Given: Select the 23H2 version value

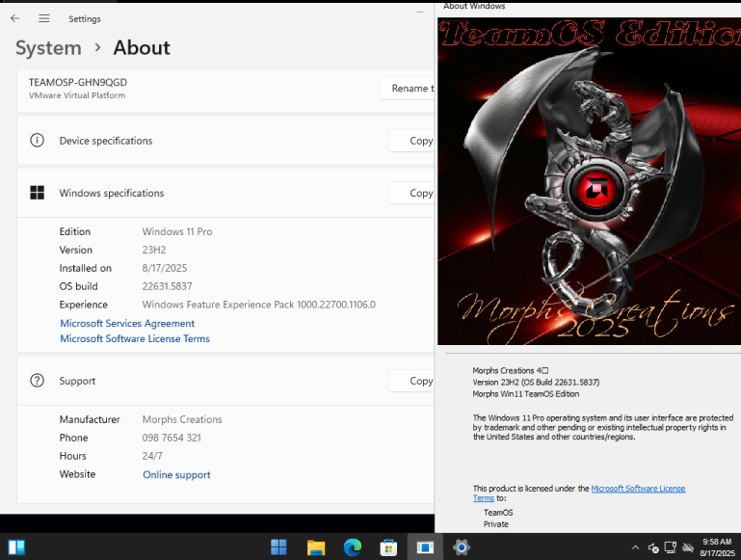Looking at the screenshot, I should point(154,250).
